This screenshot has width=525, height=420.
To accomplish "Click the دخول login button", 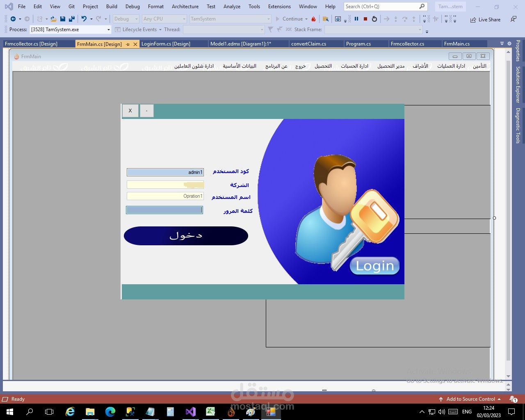I will (186, 236).
